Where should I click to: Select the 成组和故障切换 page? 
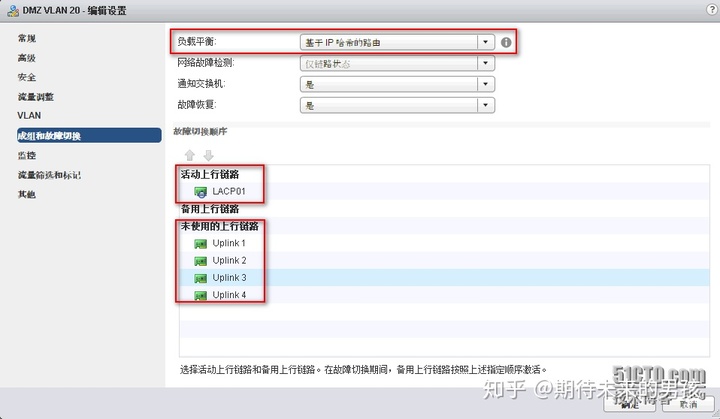[x=89, y=136]
